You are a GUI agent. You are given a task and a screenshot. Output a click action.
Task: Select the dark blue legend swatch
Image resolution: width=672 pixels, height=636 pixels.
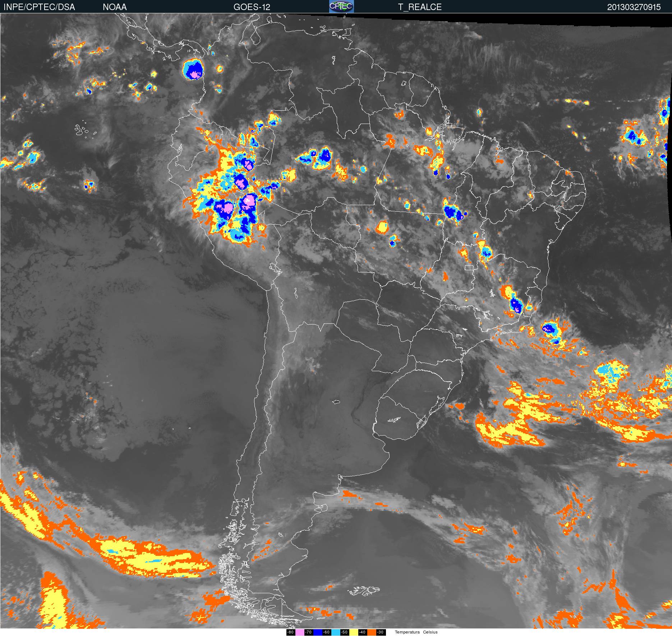(318, 632)
